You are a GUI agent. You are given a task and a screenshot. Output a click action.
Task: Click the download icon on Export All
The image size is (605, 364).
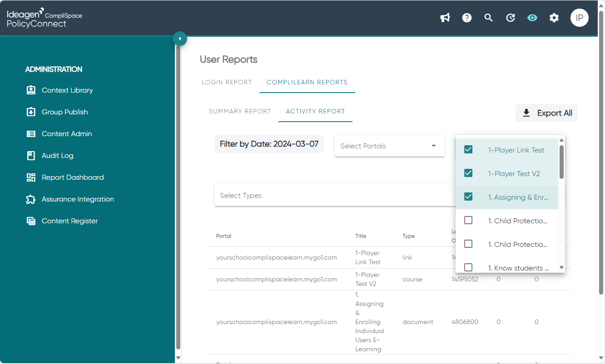[526, 113]
